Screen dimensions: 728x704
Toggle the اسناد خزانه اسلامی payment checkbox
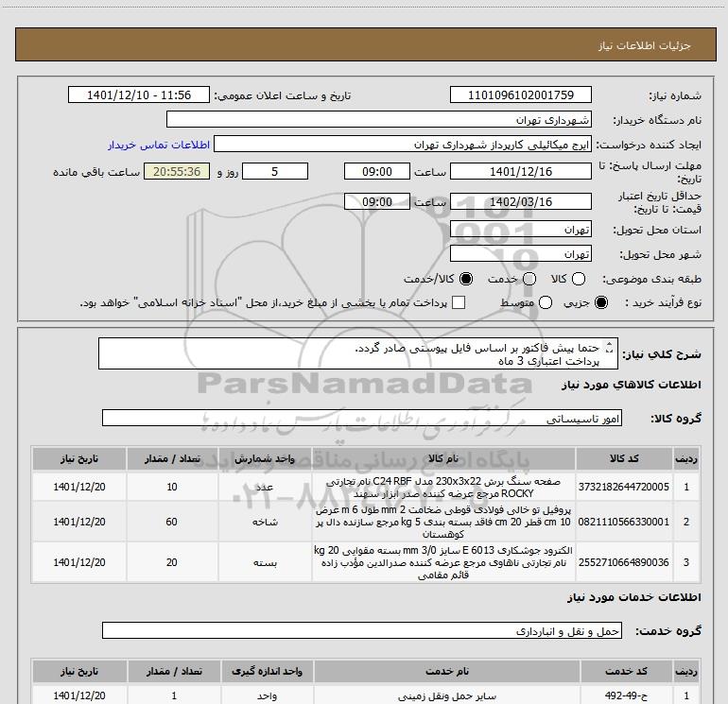pyautogui.click(x=459, y=302)
